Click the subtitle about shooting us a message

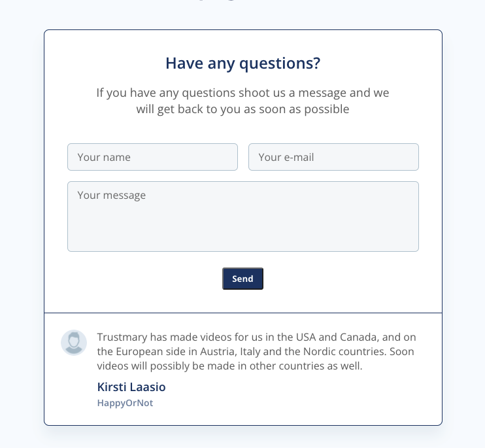[242, 101]
